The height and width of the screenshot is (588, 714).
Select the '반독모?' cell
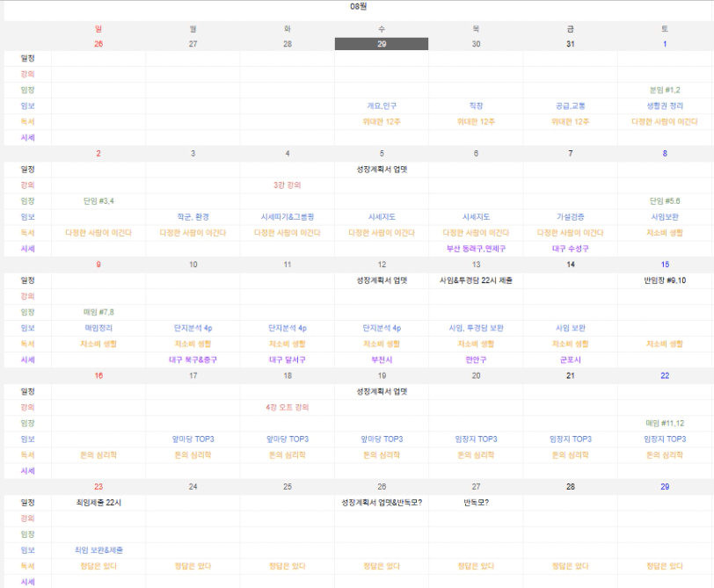[x=476, y=503]
